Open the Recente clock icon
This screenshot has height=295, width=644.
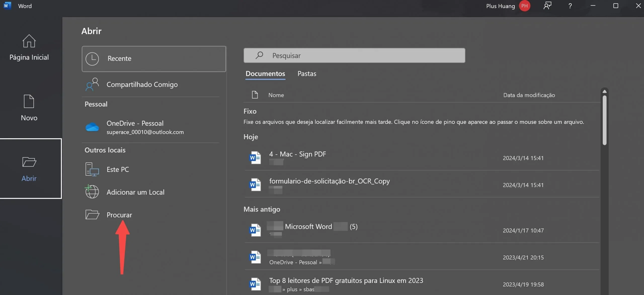(x=93, y=59)
